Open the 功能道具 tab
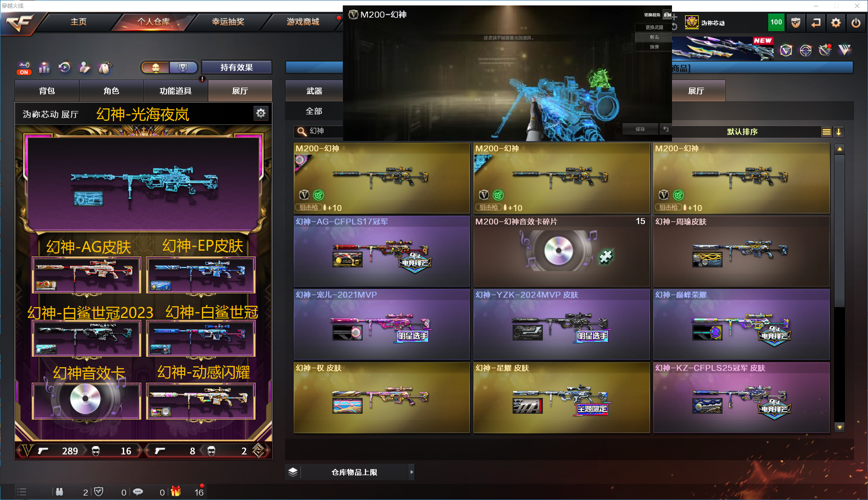 (176, 91)
